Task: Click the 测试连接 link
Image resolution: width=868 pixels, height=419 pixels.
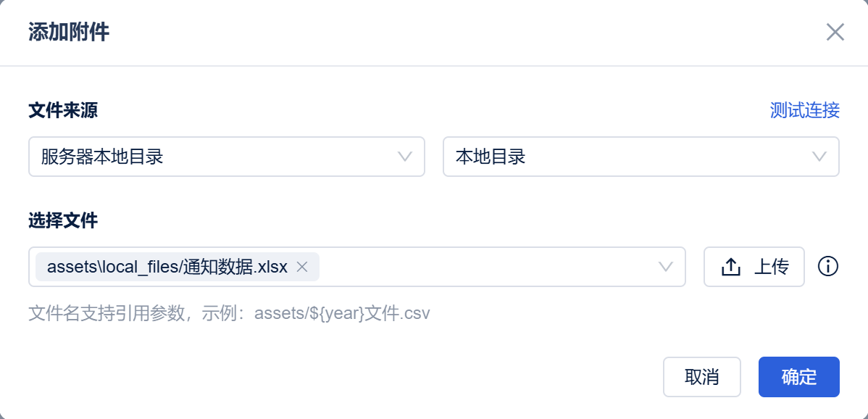Action: (x=805, y=111)
